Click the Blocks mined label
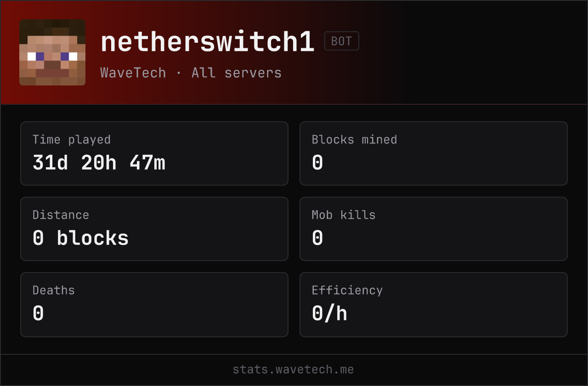Image resolution: width=588 pixels, height=386 pixels. click(x=354, y=140)
